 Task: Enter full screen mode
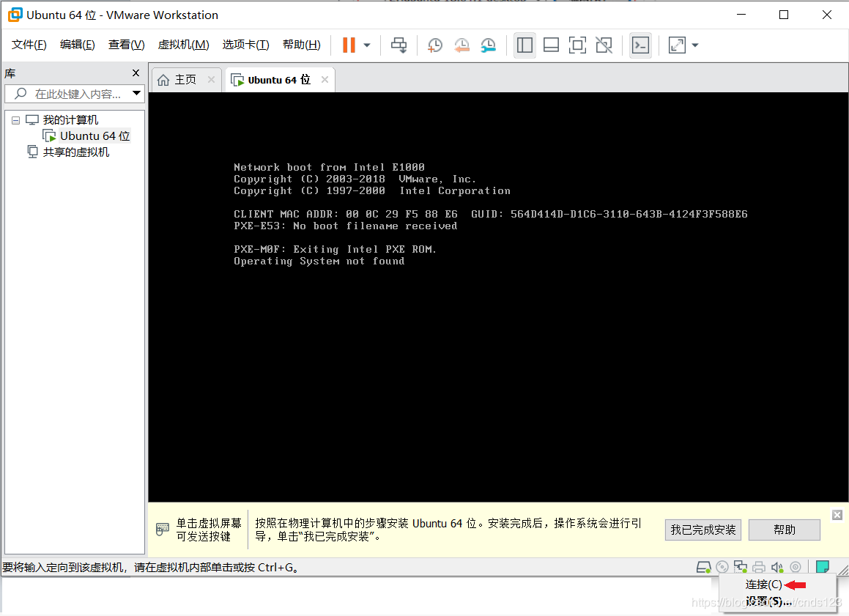578,45
